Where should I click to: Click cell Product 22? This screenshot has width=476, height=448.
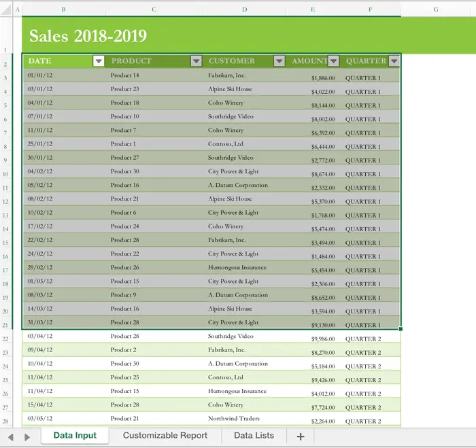point(124,254)
